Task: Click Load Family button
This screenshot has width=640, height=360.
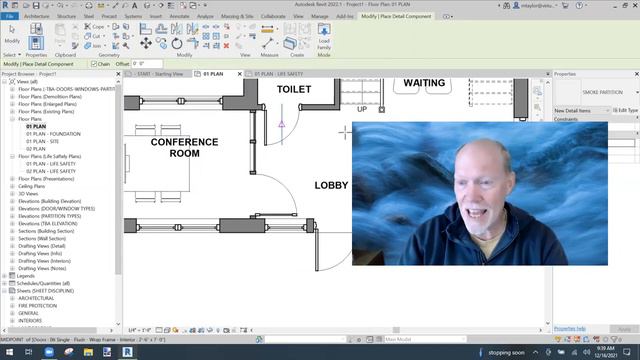Action: coord(324,37)
